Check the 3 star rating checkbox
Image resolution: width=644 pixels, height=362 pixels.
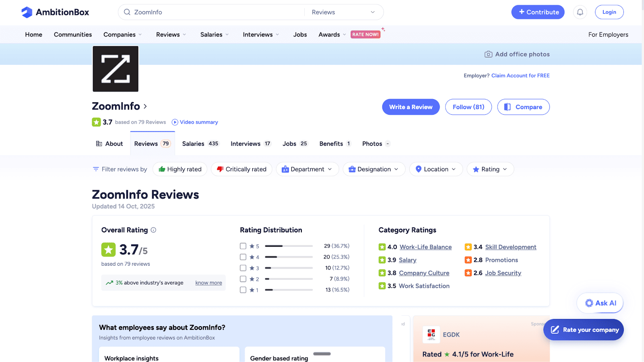[243, 268]
